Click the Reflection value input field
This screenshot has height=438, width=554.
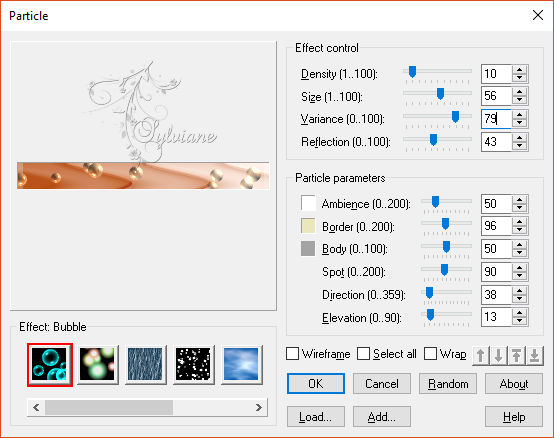coord(496,142)
